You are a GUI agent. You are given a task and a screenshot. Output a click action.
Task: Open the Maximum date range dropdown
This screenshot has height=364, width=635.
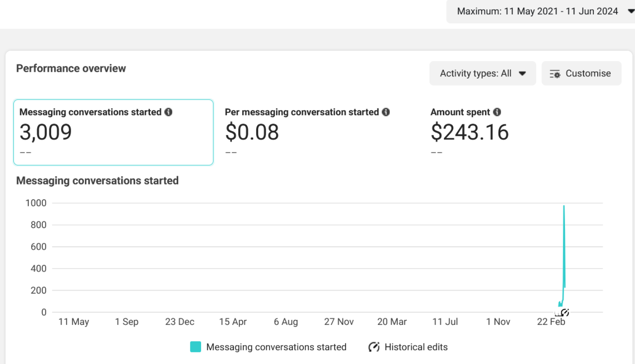click(537, 11)
